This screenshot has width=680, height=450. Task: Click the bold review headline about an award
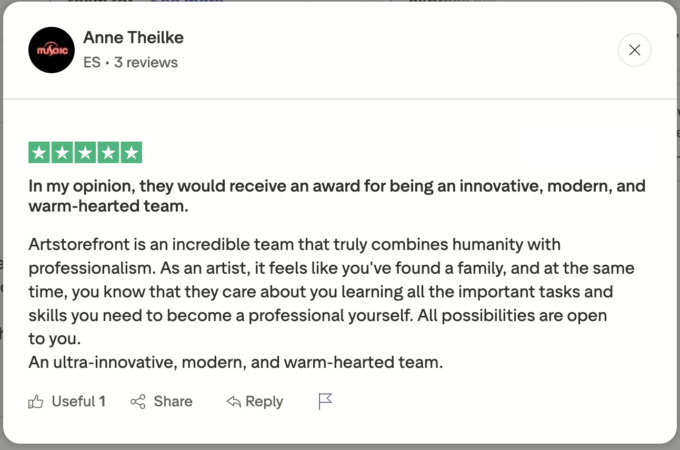(336, 197)
